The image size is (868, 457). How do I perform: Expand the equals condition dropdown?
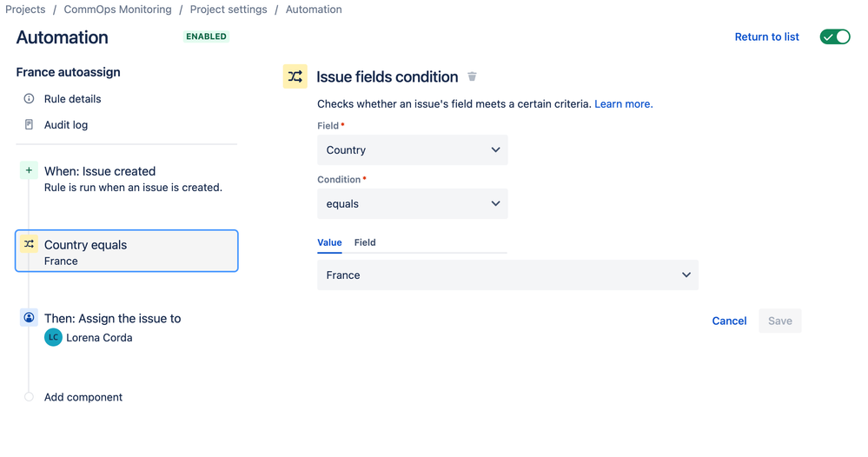click(413, 203)
